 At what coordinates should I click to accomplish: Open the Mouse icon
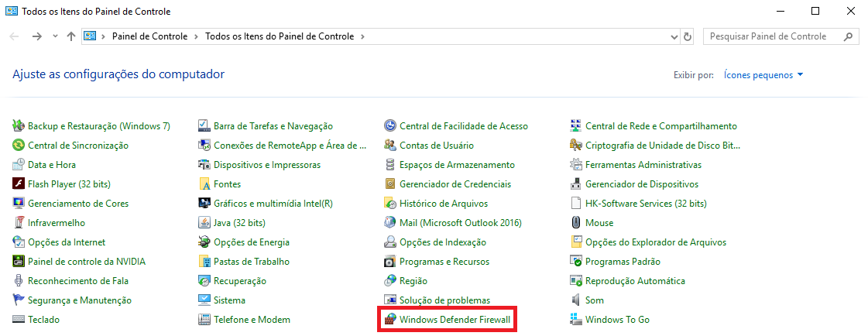pyautogui.click(x=576, y=223)
